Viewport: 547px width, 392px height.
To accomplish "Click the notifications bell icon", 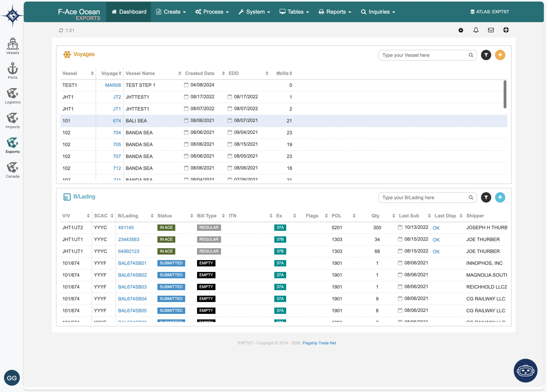I will tap(476, 30).
